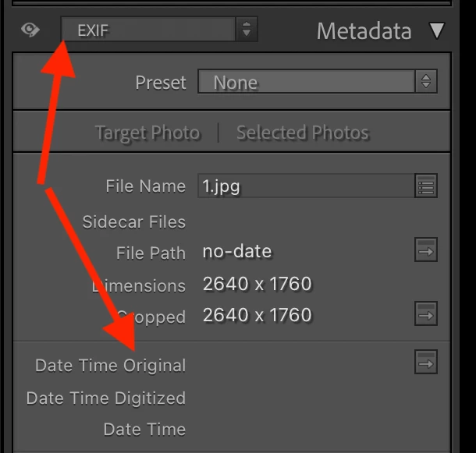Click the arrow icon next to Cropped
The width and height of the screenshot is (476, 453).
pos(426,314)
